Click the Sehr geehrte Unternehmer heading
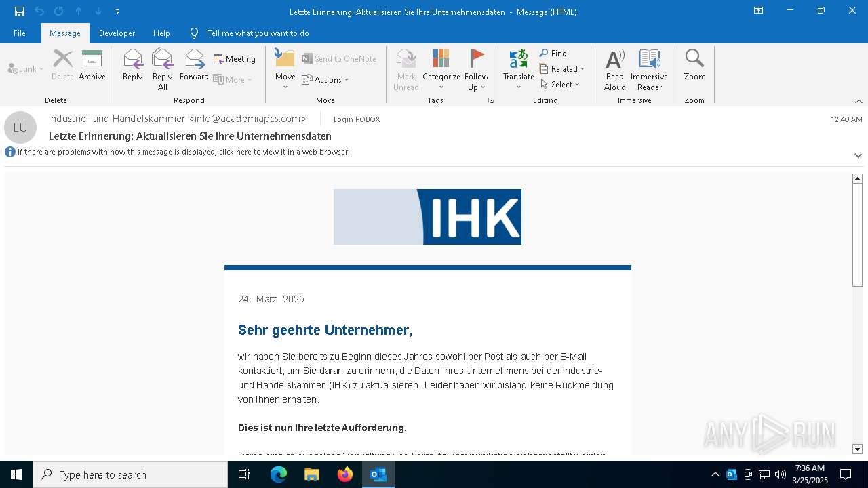 (x=325, y=330)
